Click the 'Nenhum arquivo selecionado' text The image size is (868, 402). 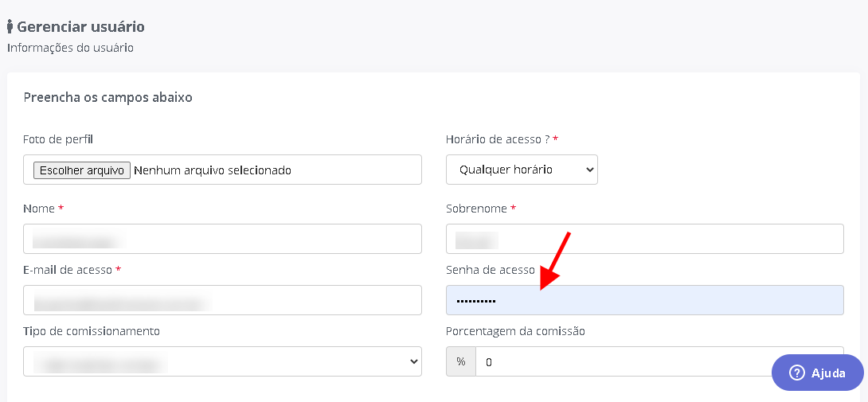click(x=213, y=170)
